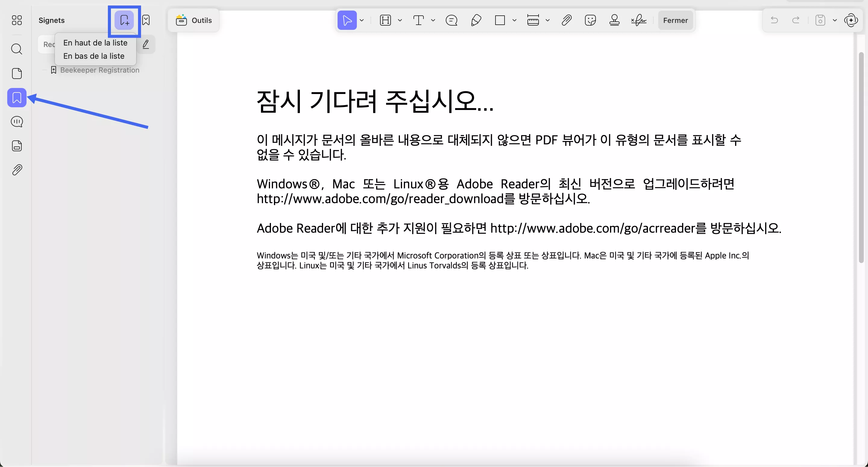Expand the text tool dropdown arrow

click(433, 20)
